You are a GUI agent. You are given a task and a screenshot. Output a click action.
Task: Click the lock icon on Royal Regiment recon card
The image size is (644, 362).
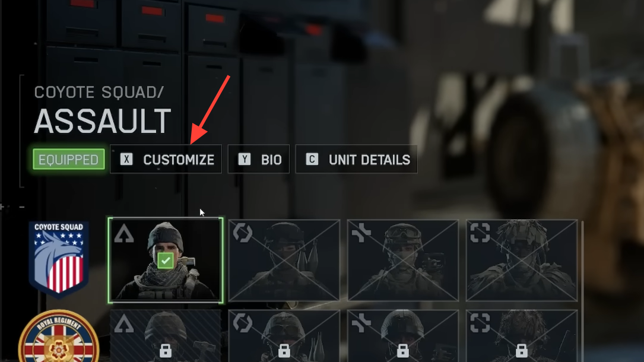coord(522,351)
